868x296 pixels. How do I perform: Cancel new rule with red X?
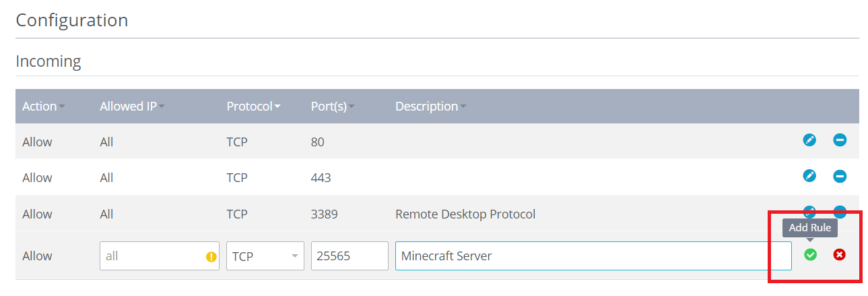839,255
